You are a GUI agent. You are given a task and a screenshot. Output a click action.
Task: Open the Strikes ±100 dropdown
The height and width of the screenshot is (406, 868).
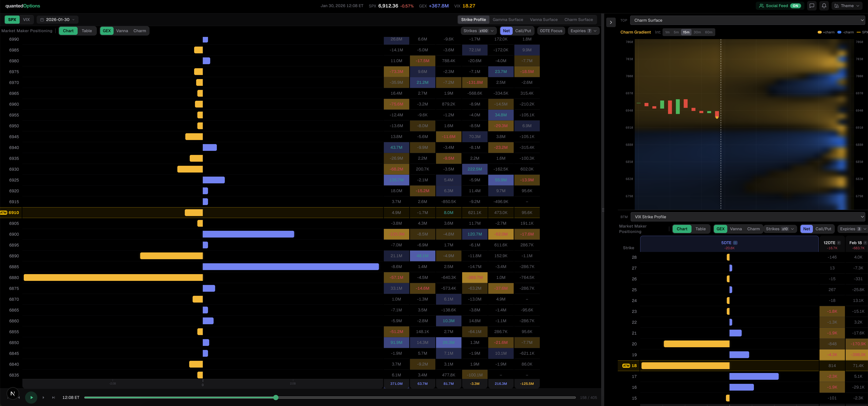click(478, 31)
